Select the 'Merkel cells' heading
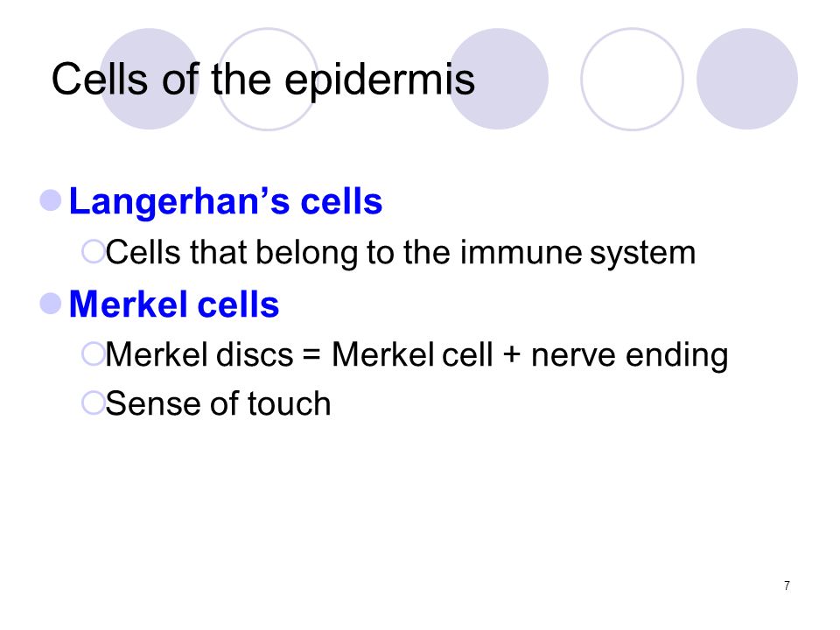 tap(174, 304)
